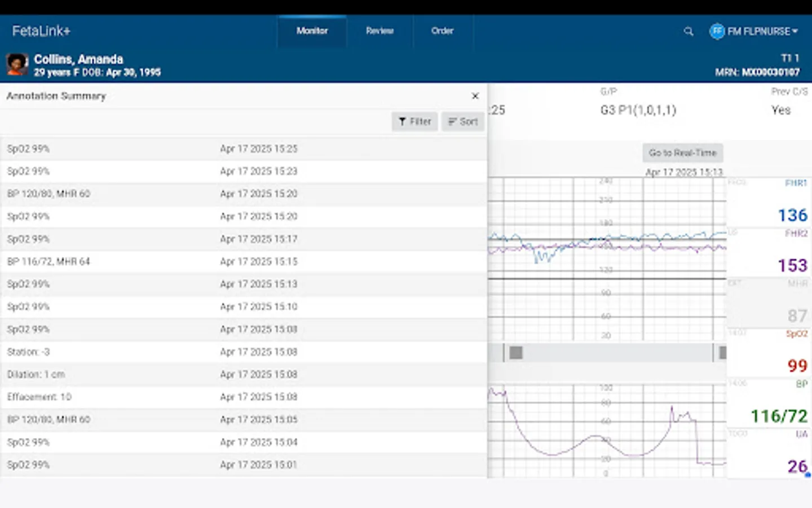
Task: Select SpO2 99% annotation at 15:13
Action: (x=244, y=284)
